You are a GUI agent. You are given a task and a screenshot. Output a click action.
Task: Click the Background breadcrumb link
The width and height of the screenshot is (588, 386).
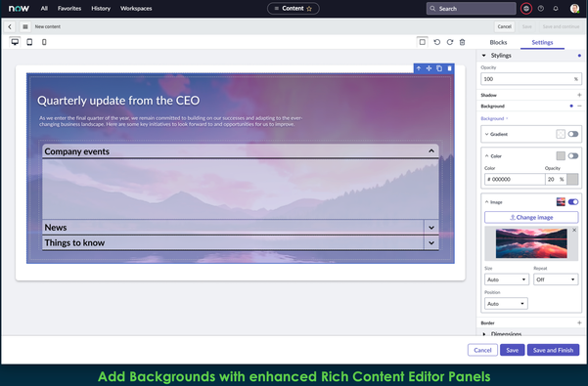click(492, 118)
